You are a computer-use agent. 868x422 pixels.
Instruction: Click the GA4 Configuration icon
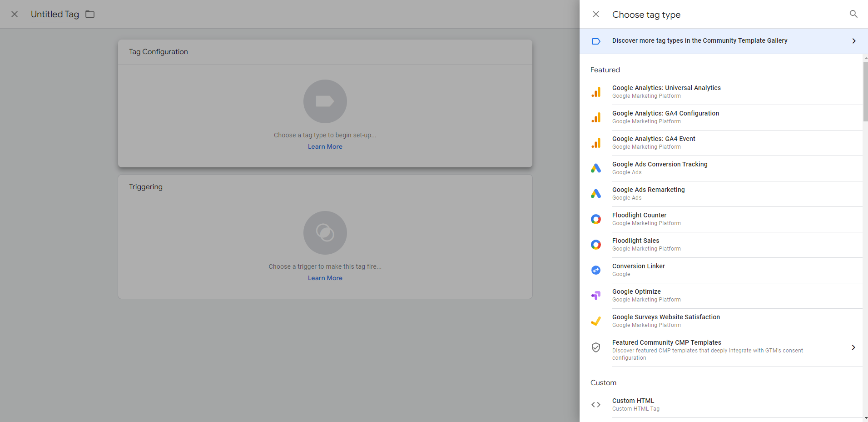(596, 117)
